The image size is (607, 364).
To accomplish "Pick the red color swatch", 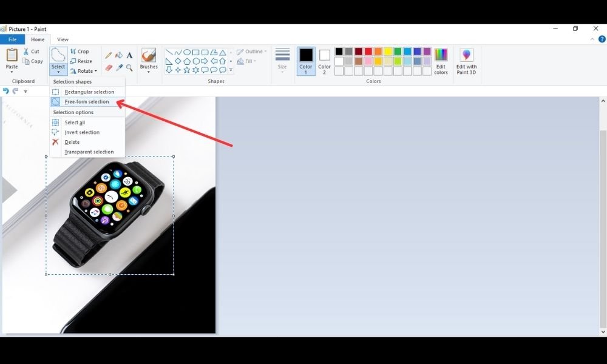I will [x=368, y=52].
